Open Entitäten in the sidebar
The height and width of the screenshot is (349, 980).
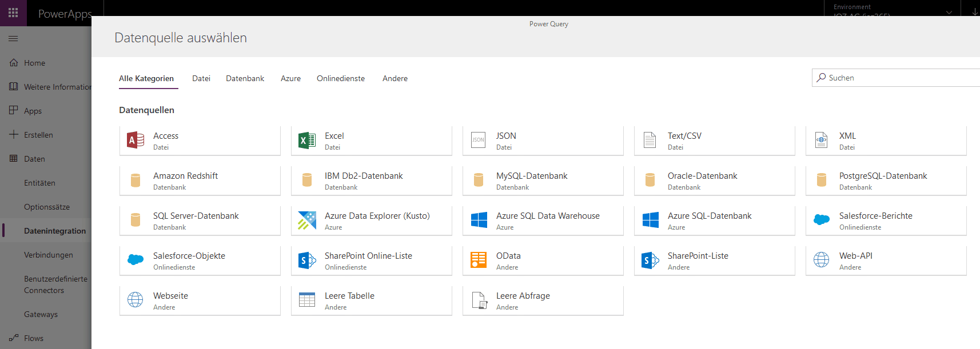pyautogui.click(x=39, y=183)
